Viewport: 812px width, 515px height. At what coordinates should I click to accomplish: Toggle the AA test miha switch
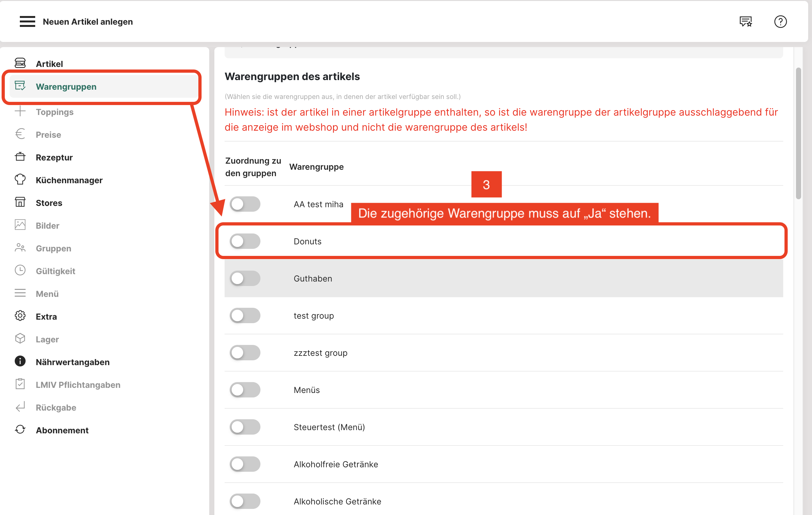click(245, 204)
